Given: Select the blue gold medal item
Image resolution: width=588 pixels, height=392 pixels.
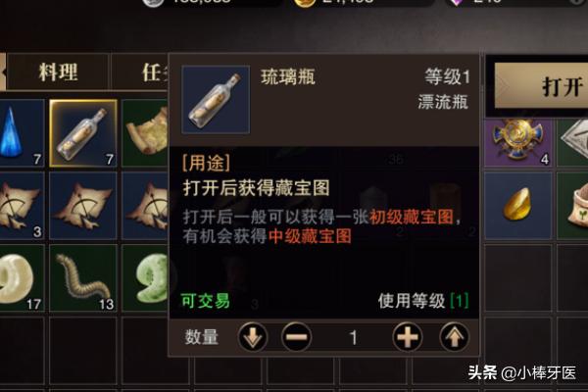Looking at the screenshot, I should 518,143.
